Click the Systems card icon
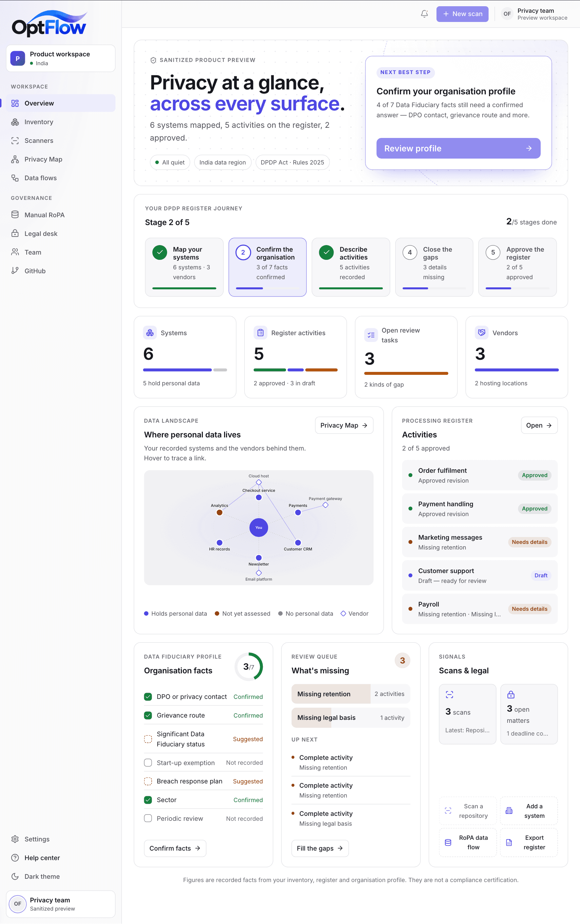The image size is (580, 924). 150,333
